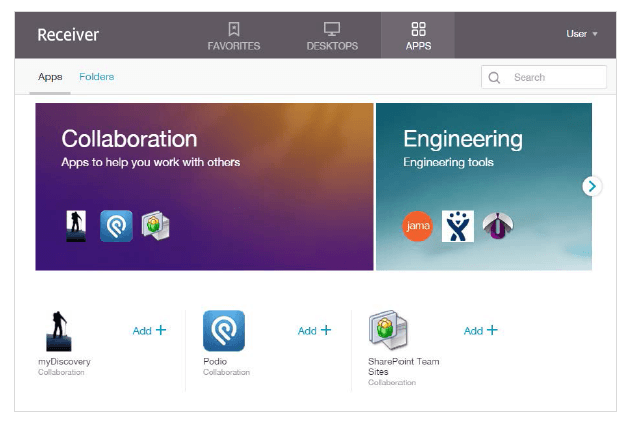Click the blue icon beside Jama

coord(457,226)
